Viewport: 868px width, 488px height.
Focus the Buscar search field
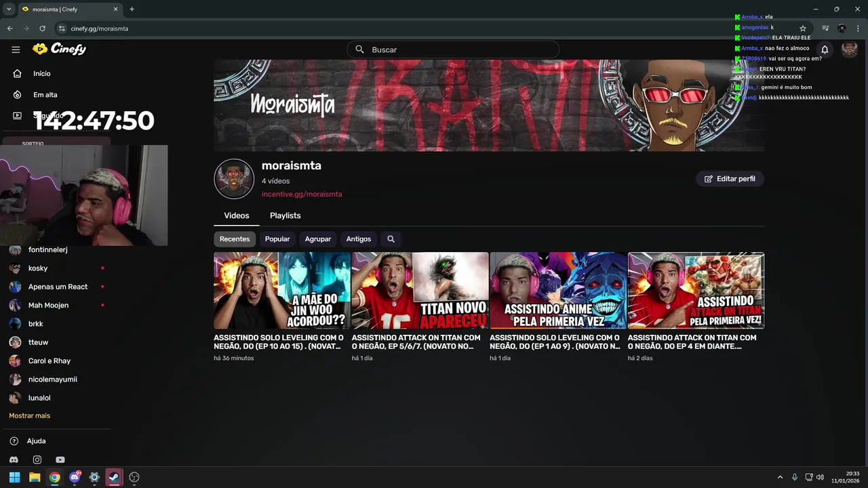[453, 49]
